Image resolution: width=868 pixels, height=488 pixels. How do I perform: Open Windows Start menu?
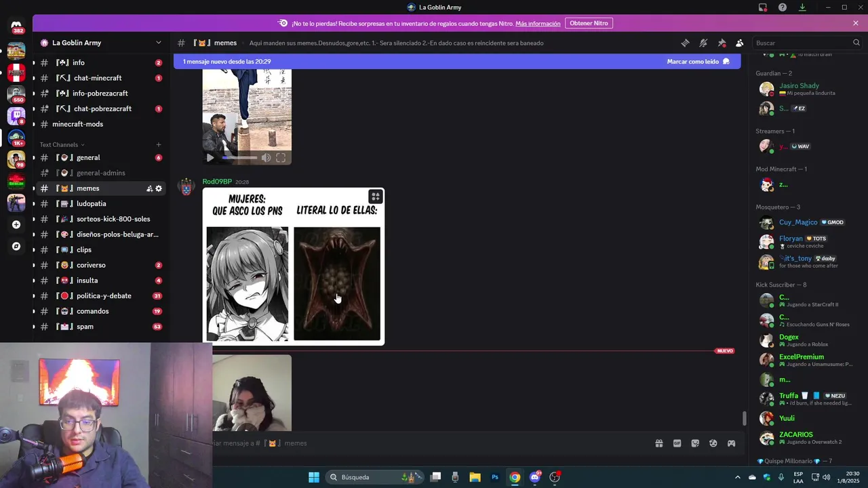tap(313, 477)
